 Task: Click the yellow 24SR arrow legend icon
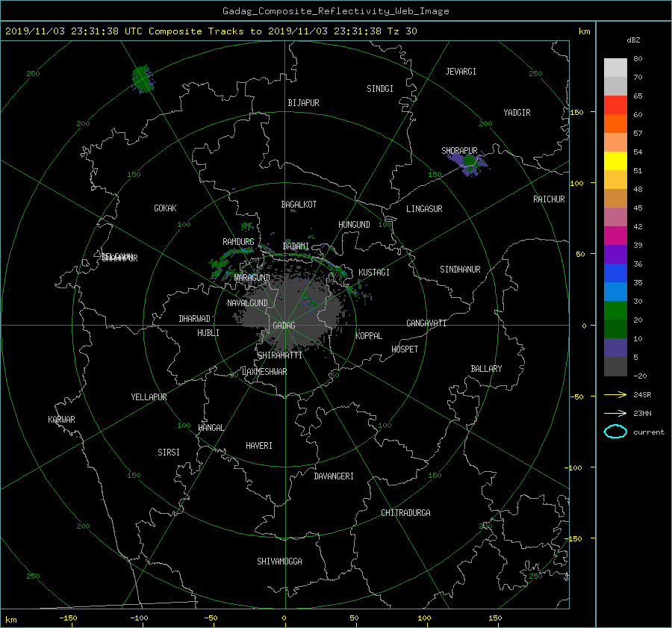coord(615,394)
